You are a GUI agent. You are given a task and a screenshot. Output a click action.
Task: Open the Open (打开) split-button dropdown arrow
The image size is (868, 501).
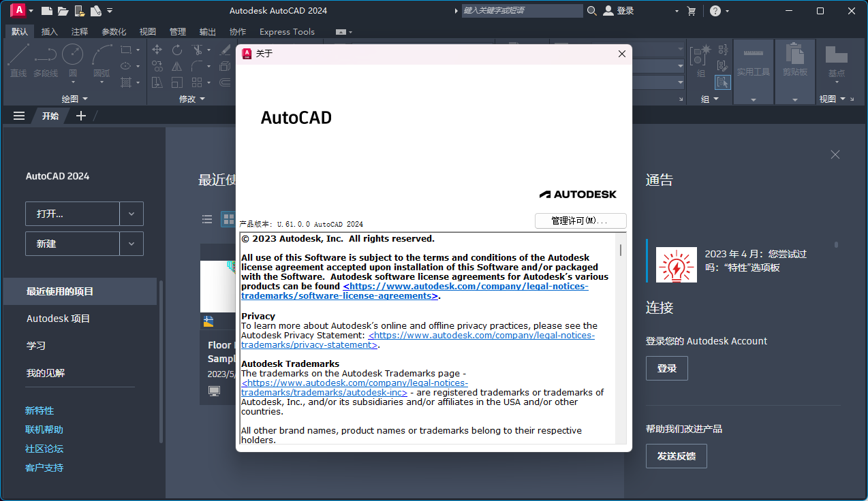pyautogui.click(x=131, y=214)
